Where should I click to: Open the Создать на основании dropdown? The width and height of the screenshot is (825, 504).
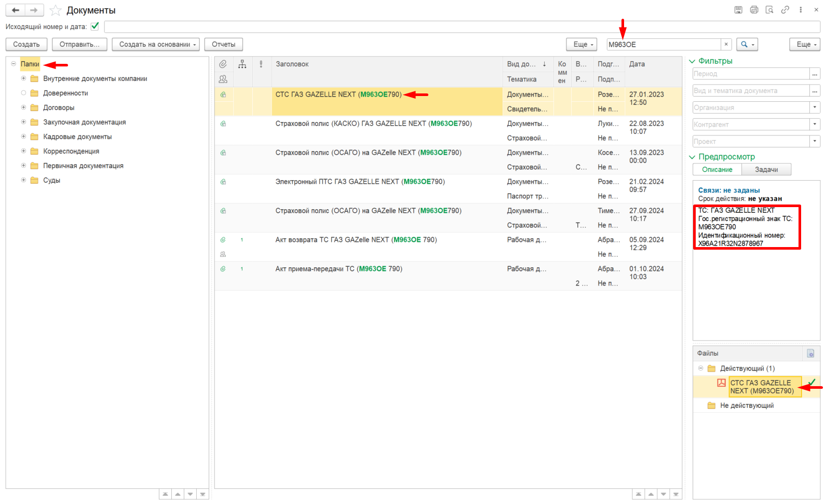[x=158, y=45]
